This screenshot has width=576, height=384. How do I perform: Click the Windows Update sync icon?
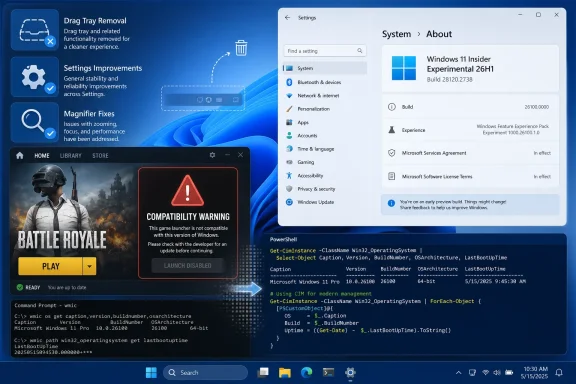tap(289, 202)
